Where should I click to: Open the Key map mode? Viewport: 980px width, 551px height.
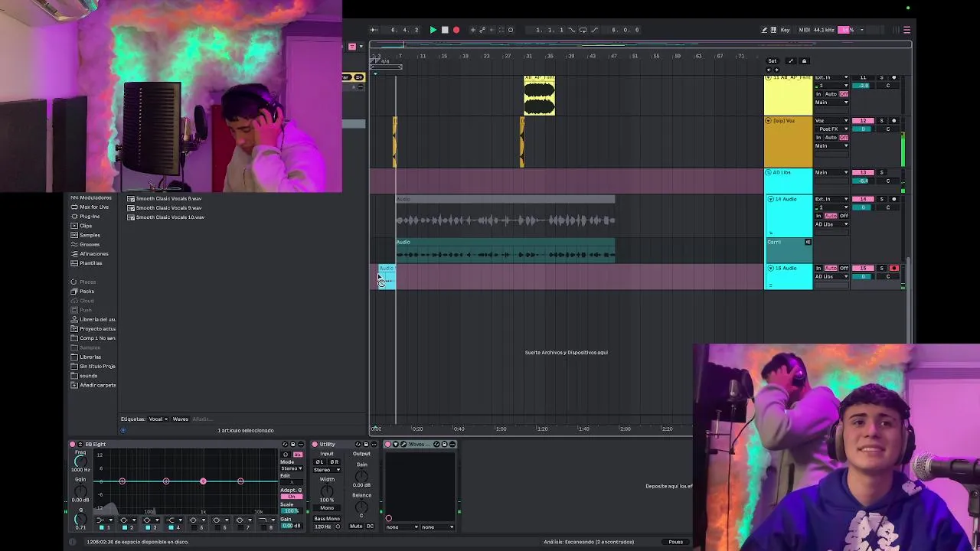click(785, 30)
